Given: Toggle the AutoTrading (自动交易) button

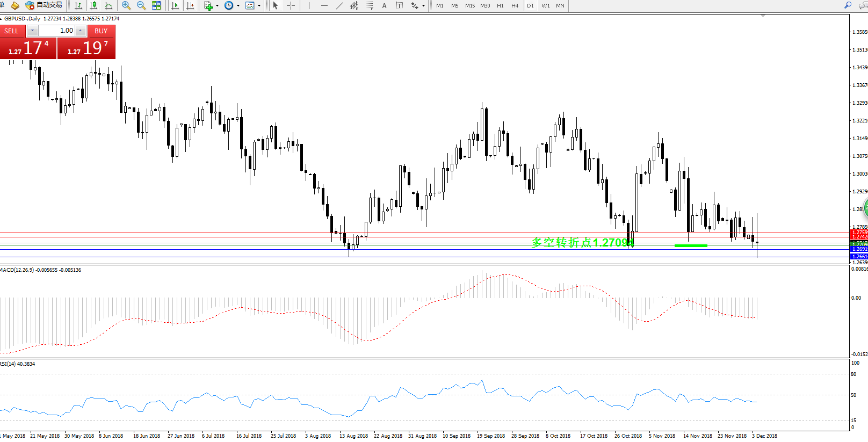Looking at the screenshot, I should click(44, 5).
